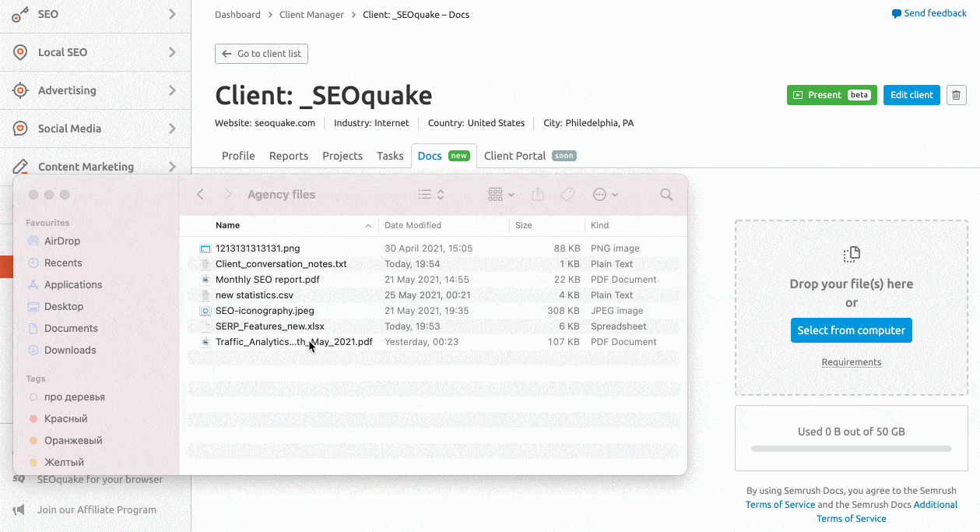Click the Advertising target icon
The width and height of the screenshot is (980, 532).
(x=20, y=90)
